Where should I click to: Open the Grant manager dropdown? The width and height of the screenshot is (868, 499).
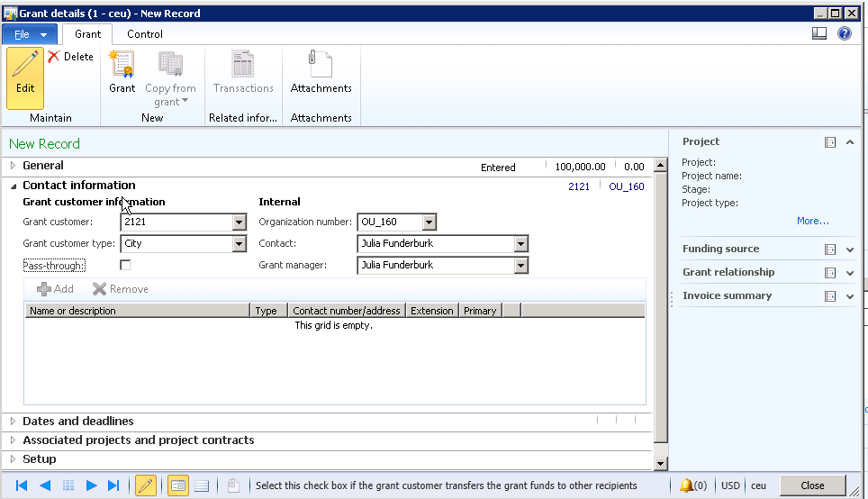(520, 266)
